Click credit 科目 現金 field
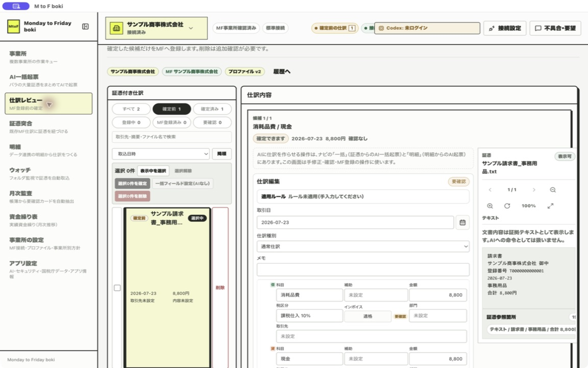 point(309,359)
